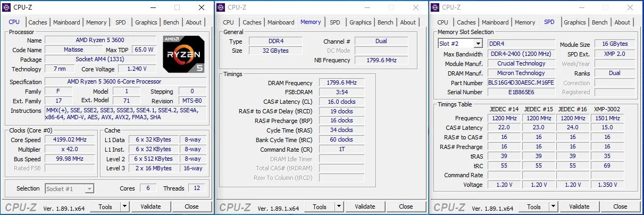Click Tools button in right window
Image resolution: width=644 pixels, height=215 pixels.
point(534,206)
